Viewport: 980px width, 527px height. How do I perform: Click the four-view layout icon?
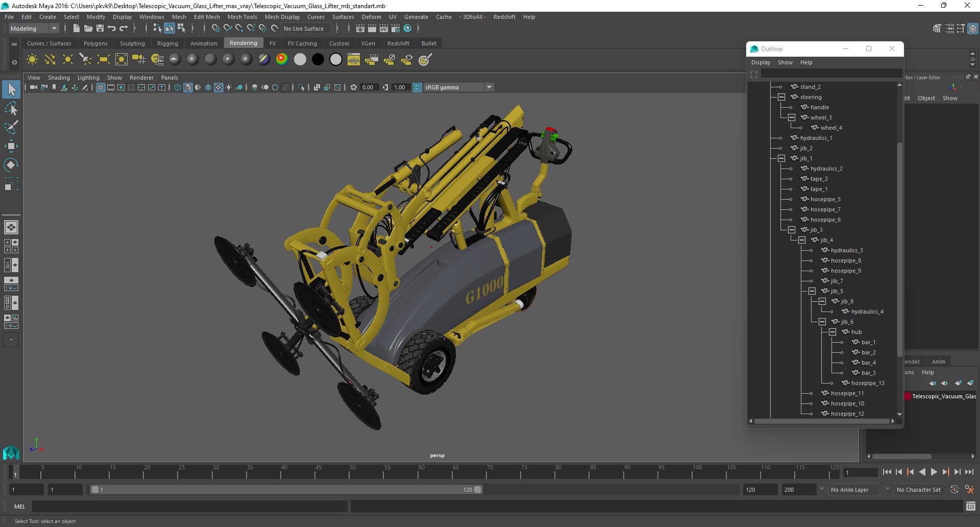click(11, 246)
